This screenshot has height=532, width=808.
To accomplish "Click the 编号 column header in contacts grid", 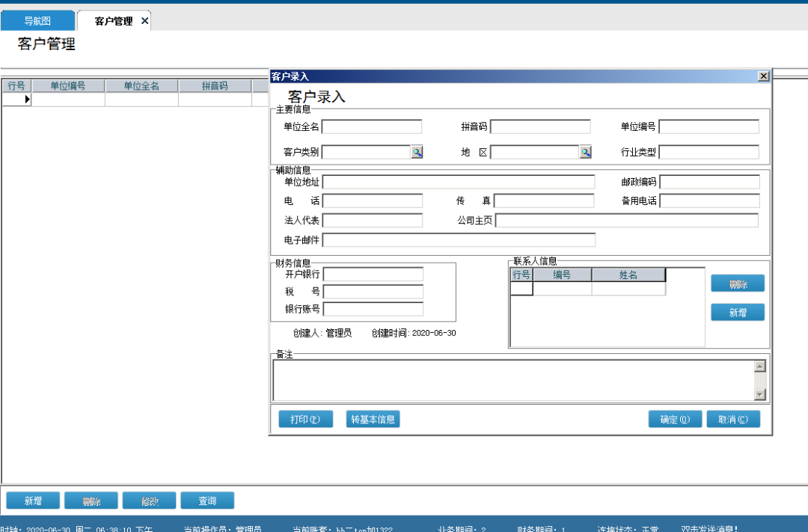I will click(562, 275).
